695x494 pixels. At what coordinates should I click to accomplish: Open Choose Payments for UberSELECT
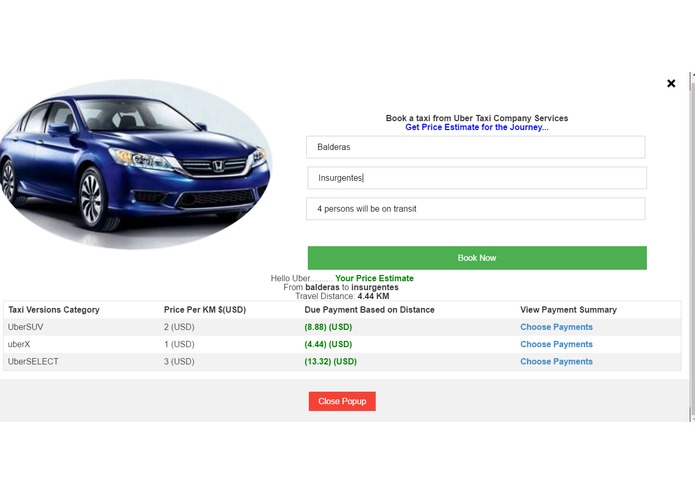point(556,362)
